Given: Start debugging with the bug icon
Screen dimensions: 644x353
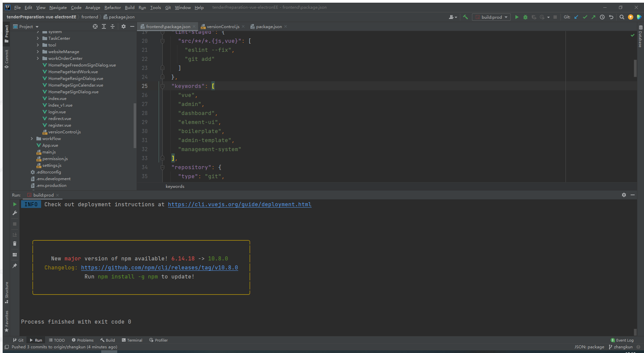Looking at the screenshot, I should (525, 17).
